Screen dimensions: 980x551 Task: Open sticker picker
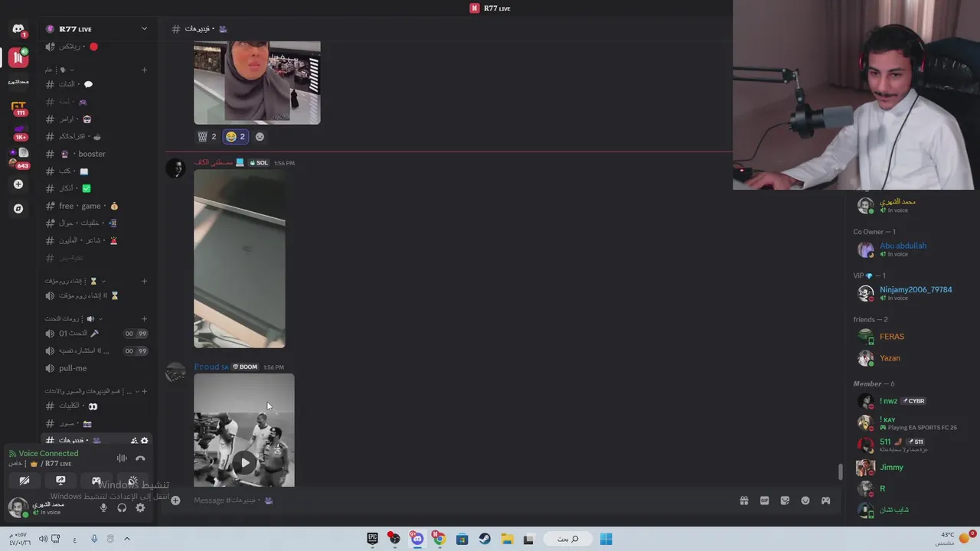(x=785, y=500)
